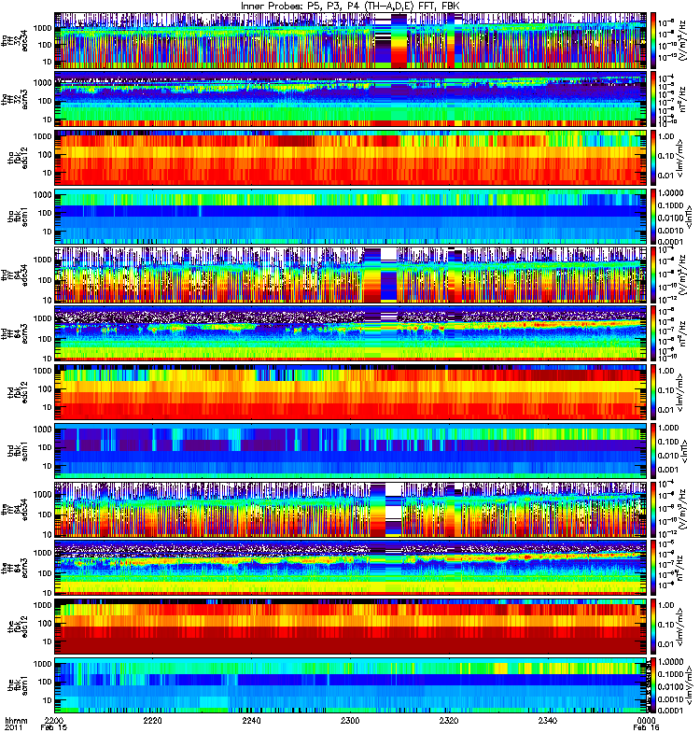Click the color bar beside thd fbk scm1 panel

pos(653,451)
